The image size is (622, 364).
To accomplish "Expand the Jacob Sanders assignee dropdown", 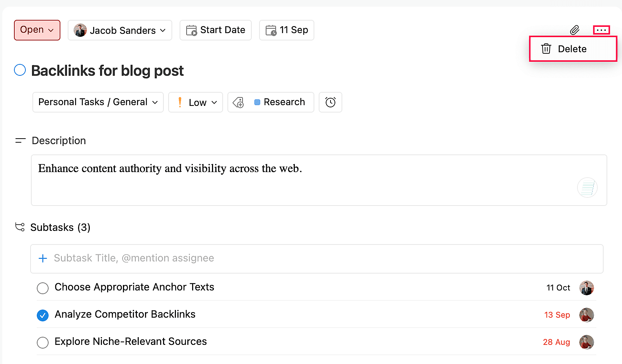I will point(120,30).
